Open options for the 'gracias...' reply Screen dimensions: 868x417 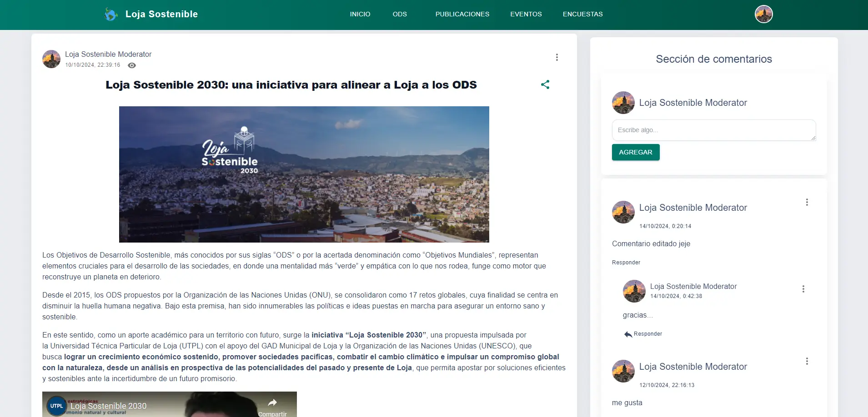click(x=804, y=289)
